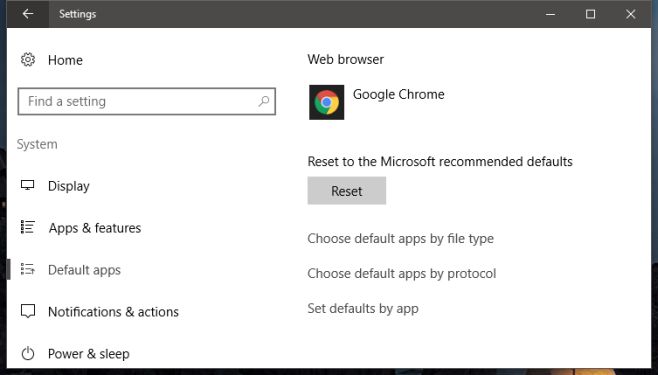Open Set defaults by app

363,309
